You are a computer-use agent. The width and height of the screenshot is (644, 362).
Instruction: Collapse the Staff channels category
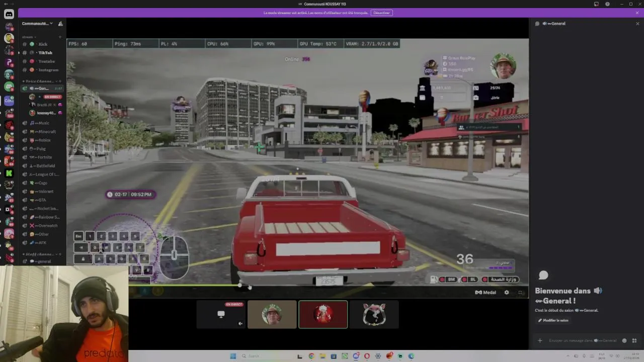39,254
